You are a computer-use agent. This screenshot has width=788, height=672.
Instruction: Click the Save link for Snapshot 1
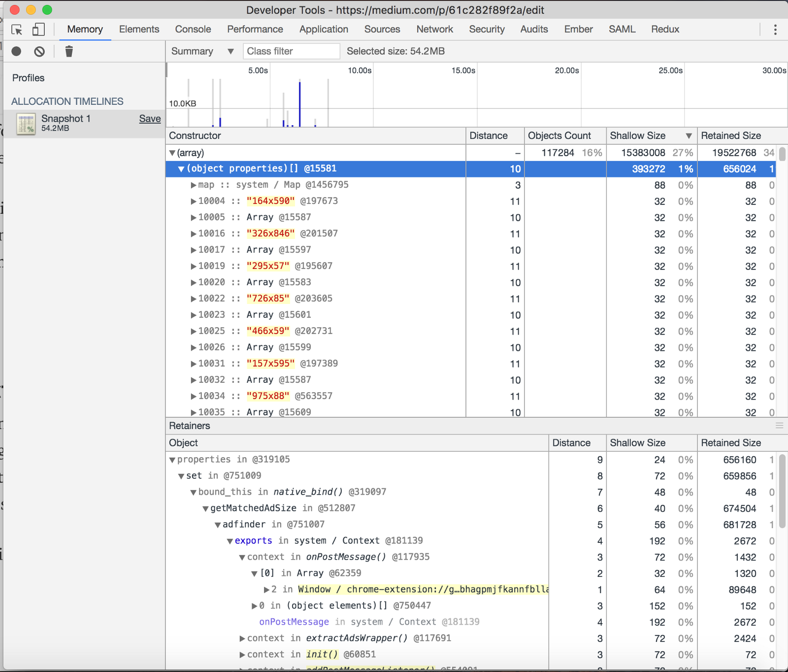(x=150, y=119)
